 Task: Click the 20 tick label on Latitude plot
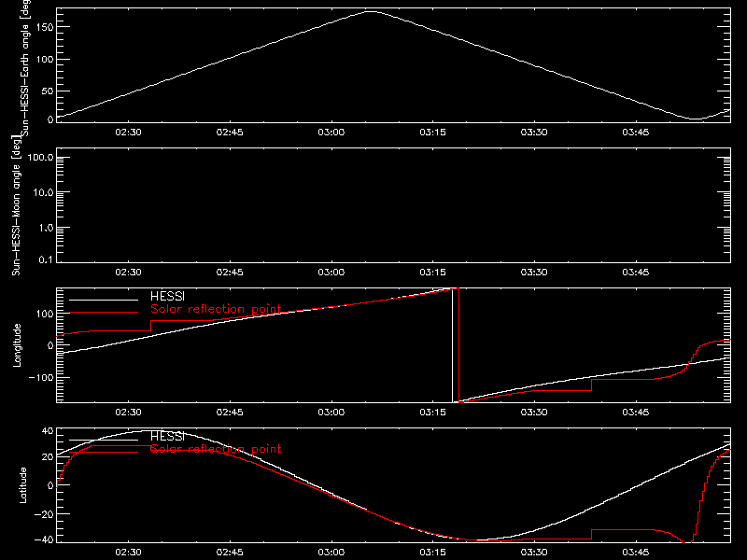[48, 457]
